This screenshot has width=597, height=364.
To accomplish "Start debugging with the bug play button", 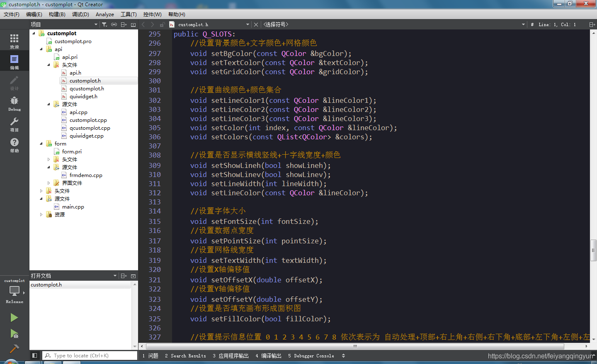I will pos(14,333).
